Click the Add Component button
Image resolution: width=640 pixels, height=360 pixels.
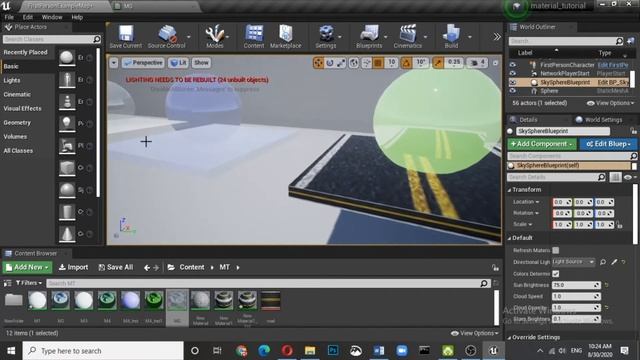[x=542, y=144]
